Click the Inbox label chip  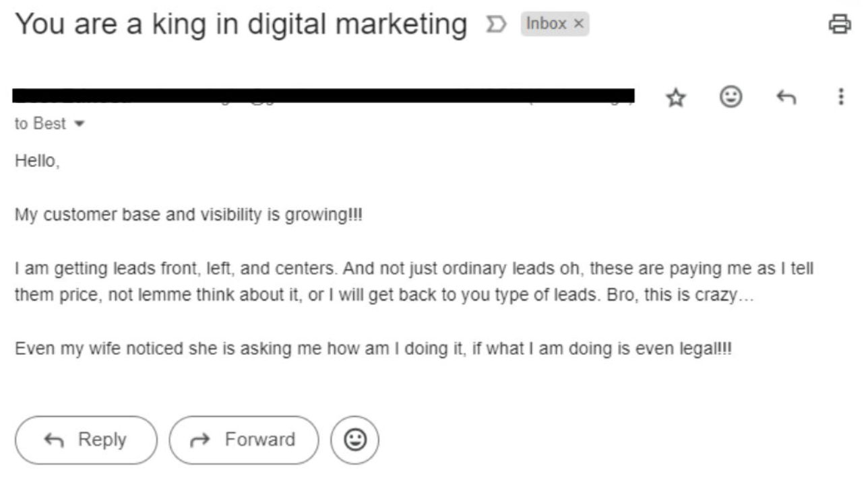[546, 24]
